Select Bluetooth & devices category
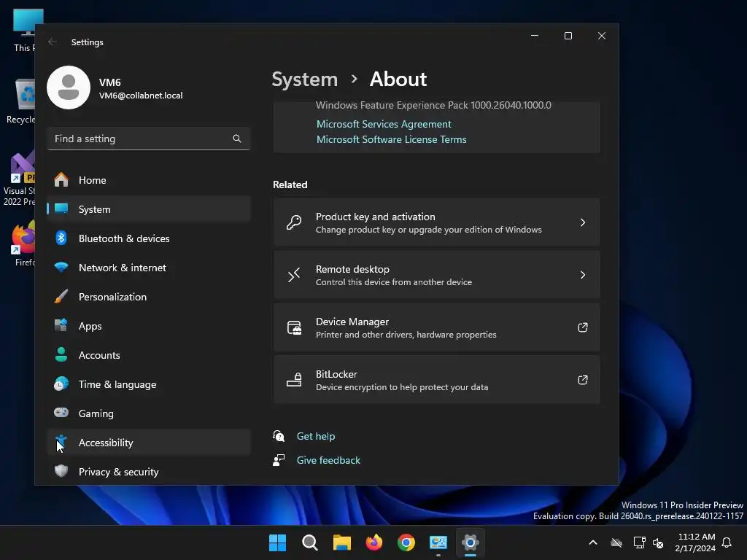This screenshot has height=560, width=747. point(149,238)
